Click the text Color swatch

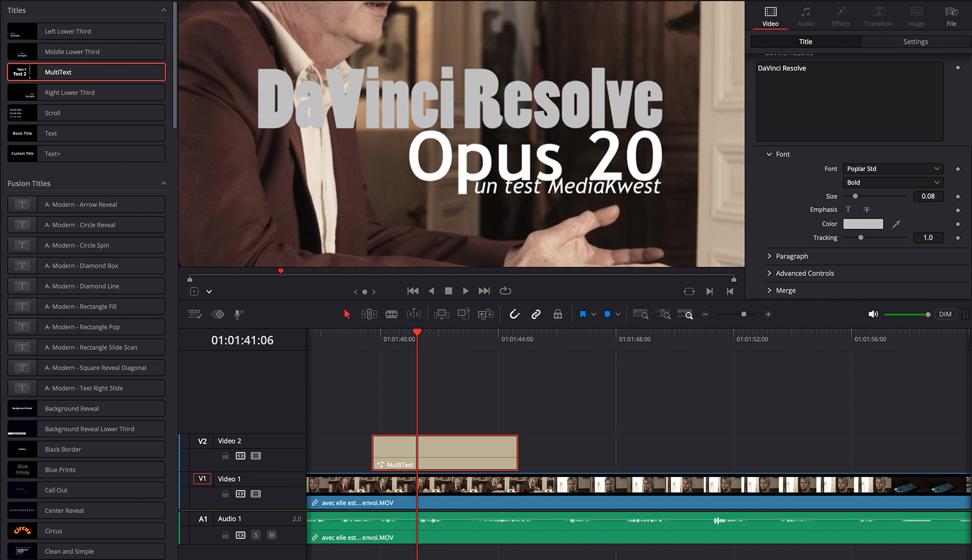863,224
